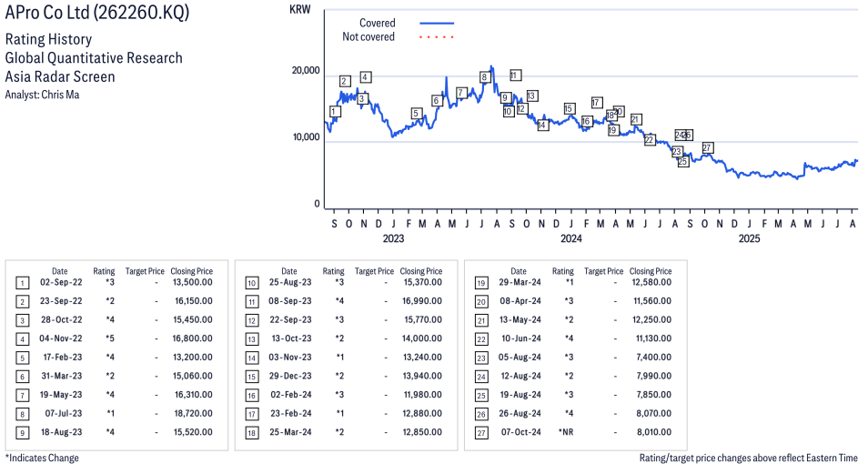The height and width of the screenshot is (464, 868).
Task: Click the red dotted Not covered legend line
Action: 437,37
